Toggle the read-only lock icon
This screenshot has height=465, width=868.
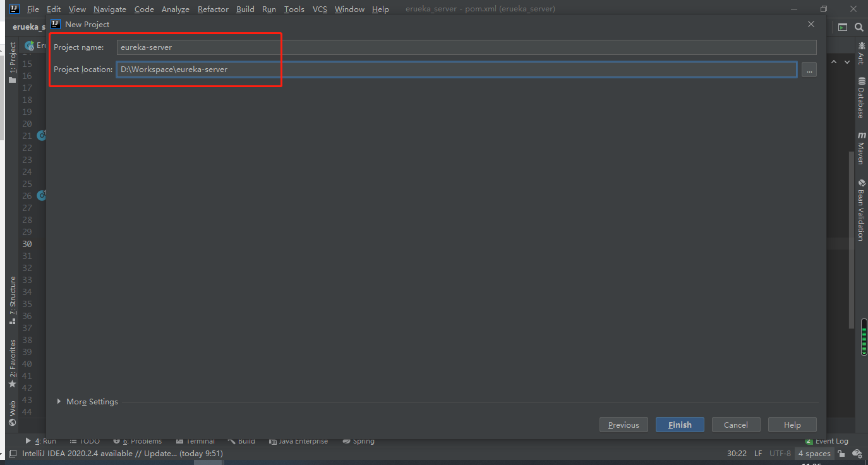[841, 454]
